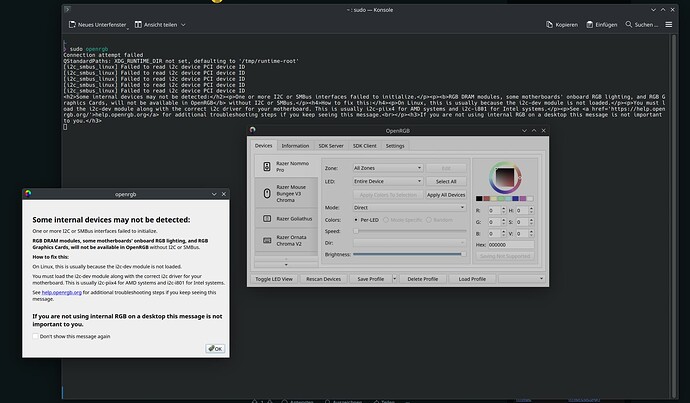Click Toggle LED View button

(274, 279)
